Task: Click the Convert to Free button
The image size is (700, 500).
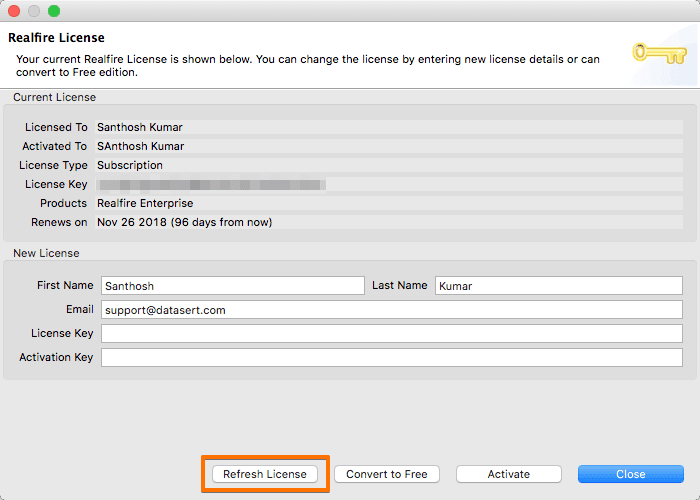Action: 387,474
